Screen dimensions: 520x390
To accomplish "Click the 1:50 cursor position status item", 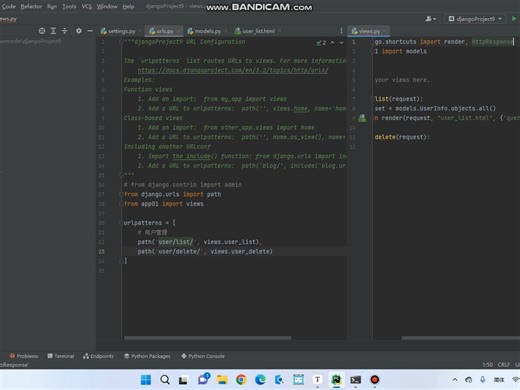I will point(487,365).
